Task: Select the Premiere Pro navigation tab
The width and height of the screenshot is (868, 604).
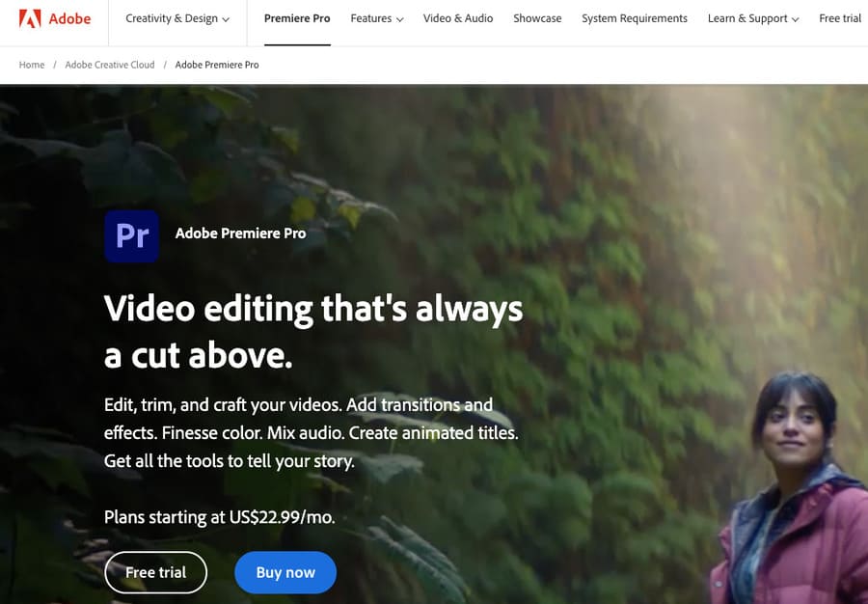Action: [296, 17]
